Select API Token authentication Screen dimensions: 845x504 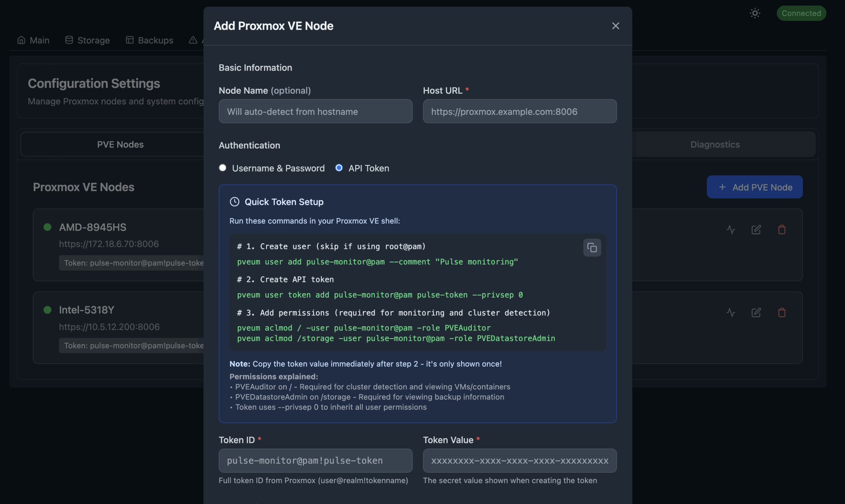339,168
